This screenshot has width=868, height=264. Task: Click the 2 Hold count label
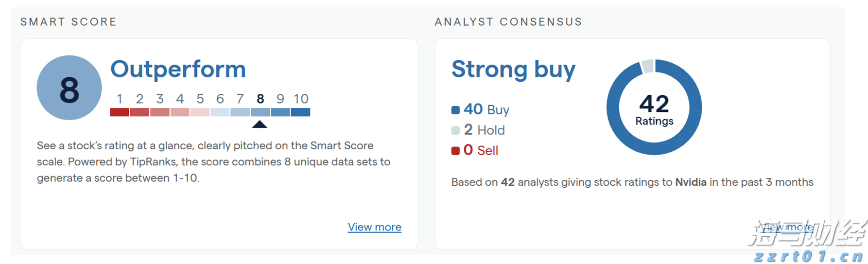click(484, 130)
